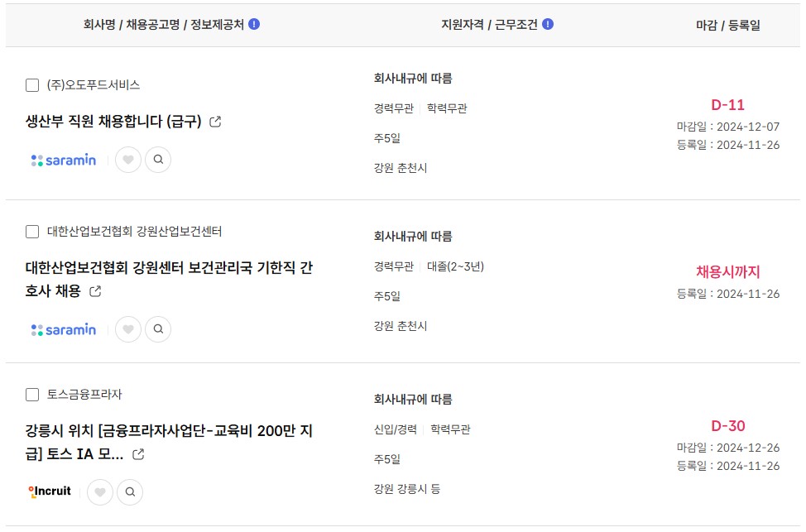This screenshot has width=806, height=532.
Task: Click saramin logo in first posting
Action: [64, 160]
